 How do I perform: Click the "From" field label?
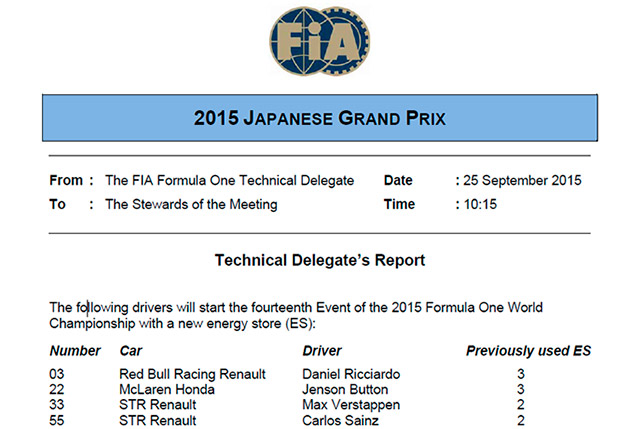[x=66, y=181]
